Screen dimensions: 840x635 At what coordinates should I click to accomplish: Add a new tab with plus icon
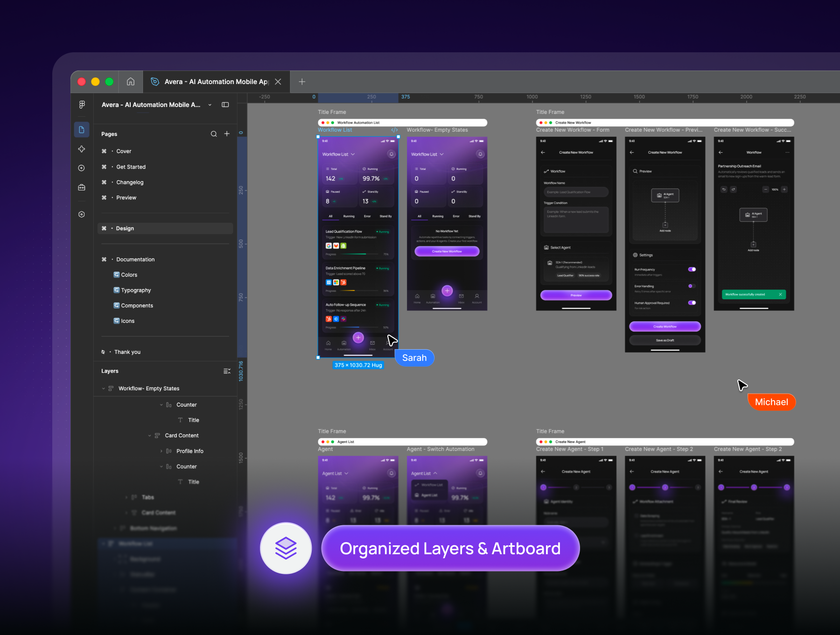(x=302, y=82)
